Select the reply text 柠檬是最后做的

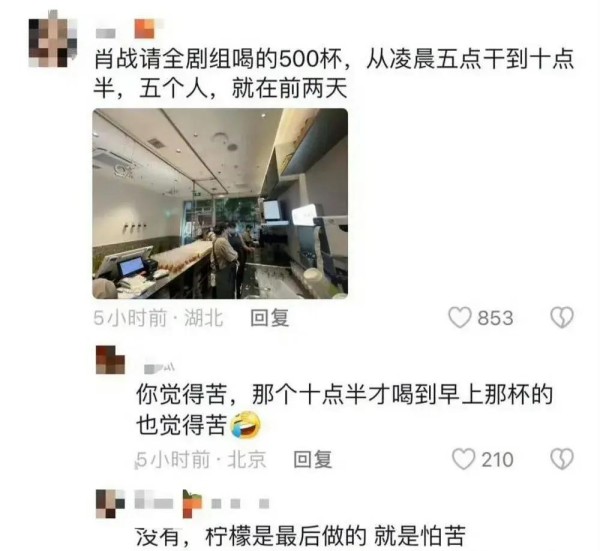[300, 536]
